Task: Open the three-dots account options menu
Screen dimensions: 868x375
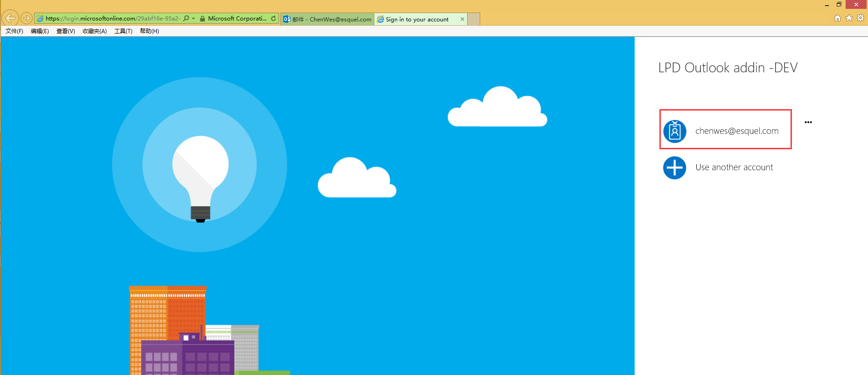Action: click(808, 122)
